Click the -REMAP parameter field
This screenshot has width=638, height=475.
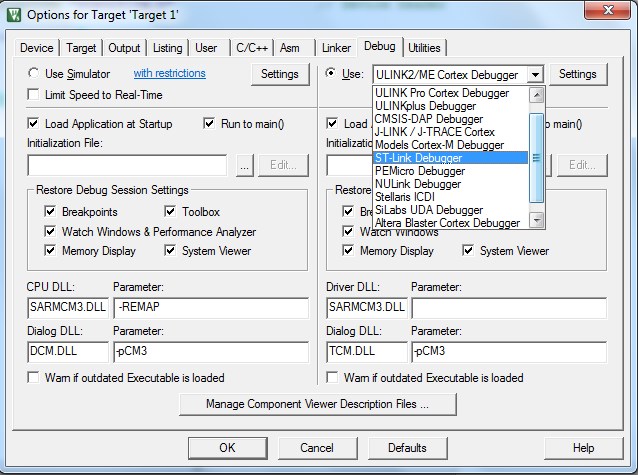click(x=211, y=307)
